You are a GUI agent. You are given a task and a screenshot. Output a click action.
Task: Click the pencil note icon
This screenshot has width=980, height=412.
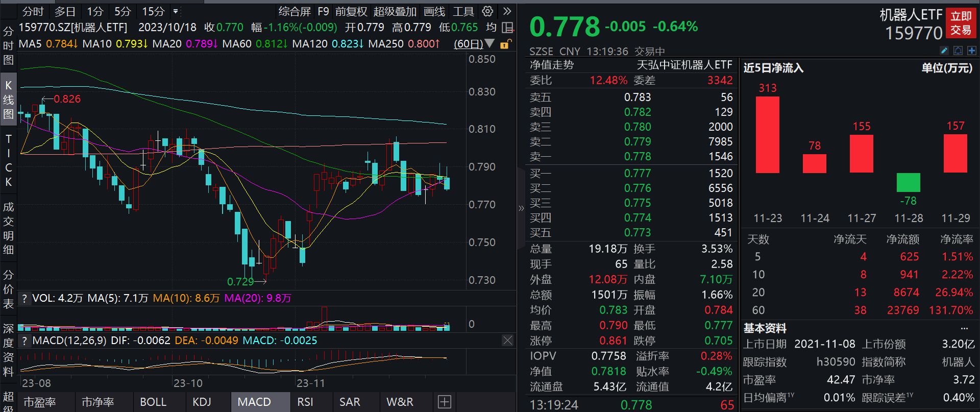pyautogui.click(x=944, y=51)
